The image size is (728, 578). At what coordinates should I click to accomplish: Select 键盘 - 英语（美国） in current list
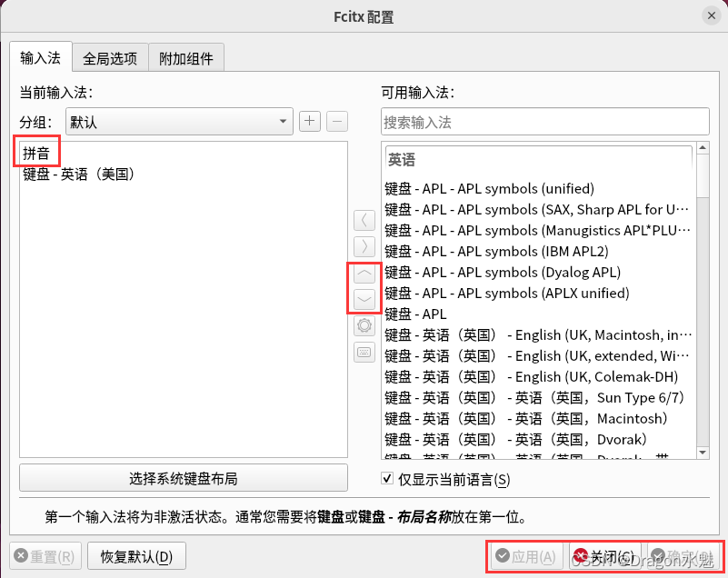[x=184, y=174]
